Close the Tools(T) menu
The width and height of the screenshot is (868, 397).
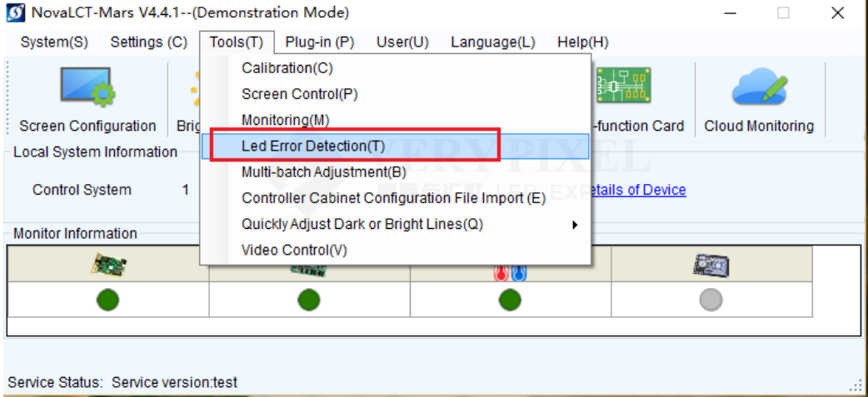click(x=237, y=42)
